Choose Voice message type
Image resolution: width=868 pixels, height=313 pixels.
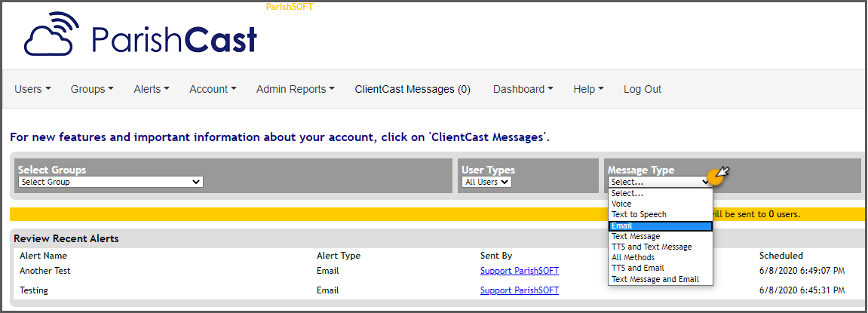click(x=660, y=204)
